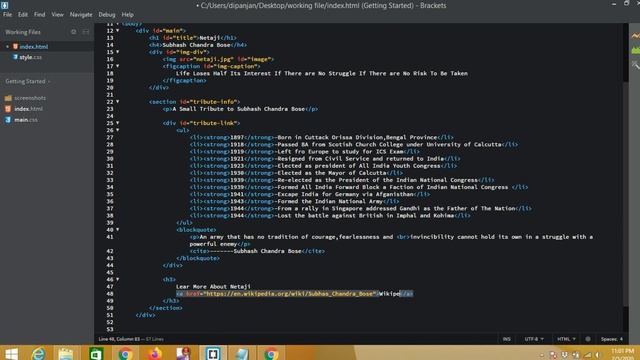Collapse the code fold at line 12

pyautogui.click(x=118, y=31)
